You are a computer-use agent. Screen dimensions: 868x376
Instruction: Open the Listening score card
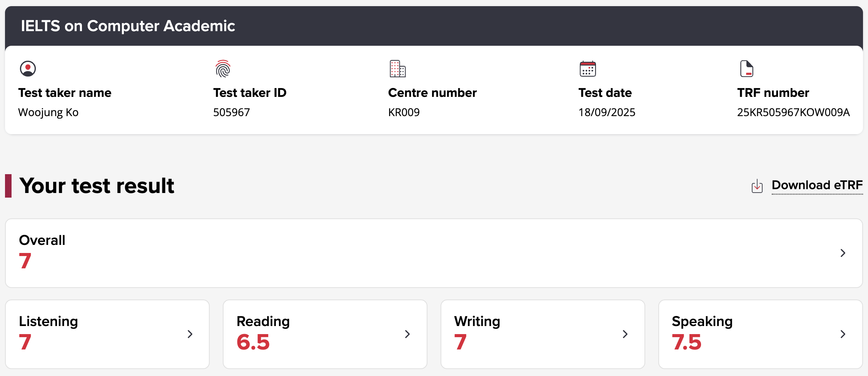pos(107,334)
